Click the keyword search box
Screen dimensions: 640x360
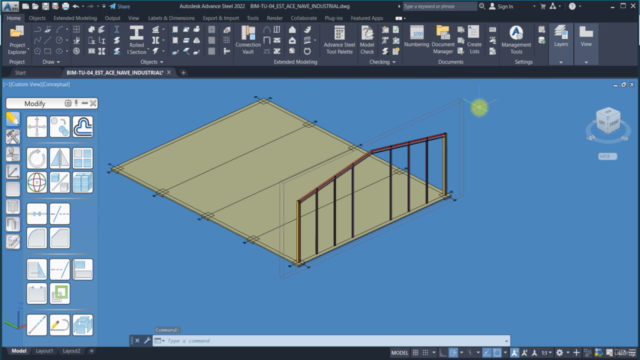(x=439, y=6)
